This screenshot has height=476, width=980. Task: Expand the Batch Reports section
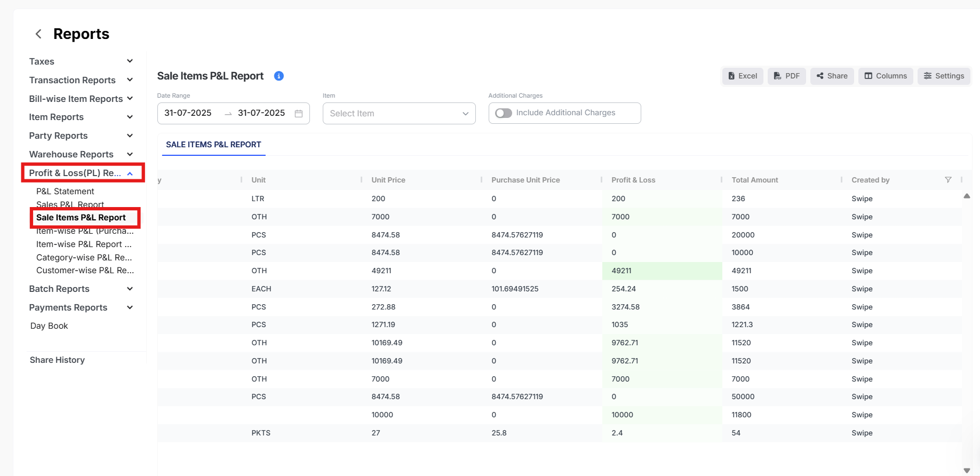130,289
